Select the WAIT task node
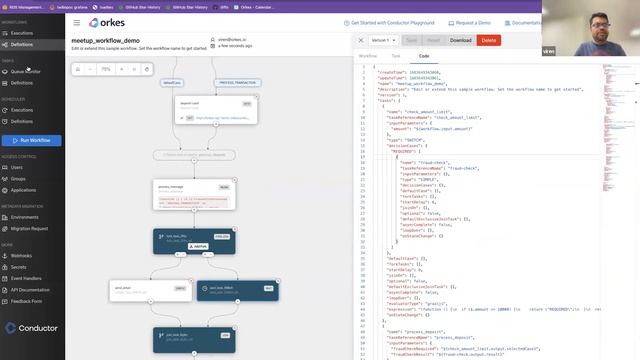 click(238, 291)
